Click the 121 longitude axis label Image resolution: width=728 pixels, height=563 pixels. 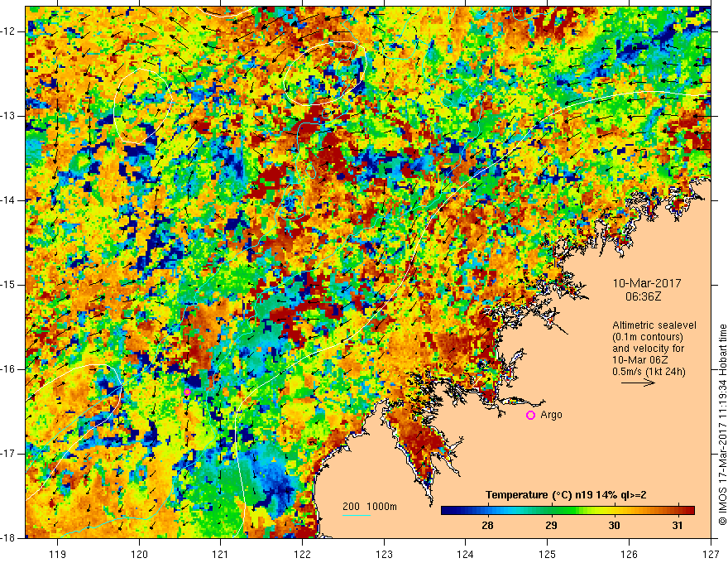coord(221,554)
